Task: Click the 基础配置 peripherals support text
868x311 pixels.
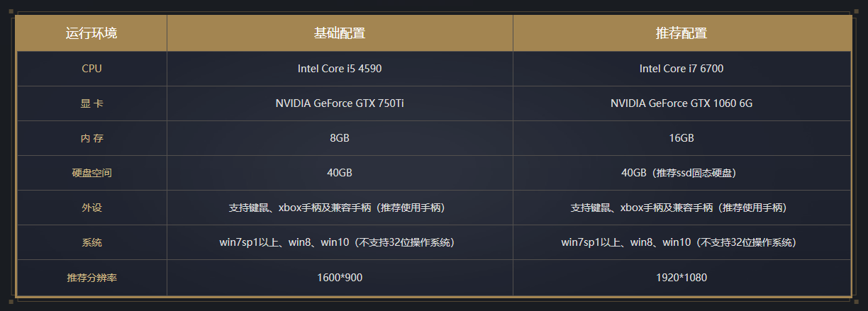Action: 340,208
